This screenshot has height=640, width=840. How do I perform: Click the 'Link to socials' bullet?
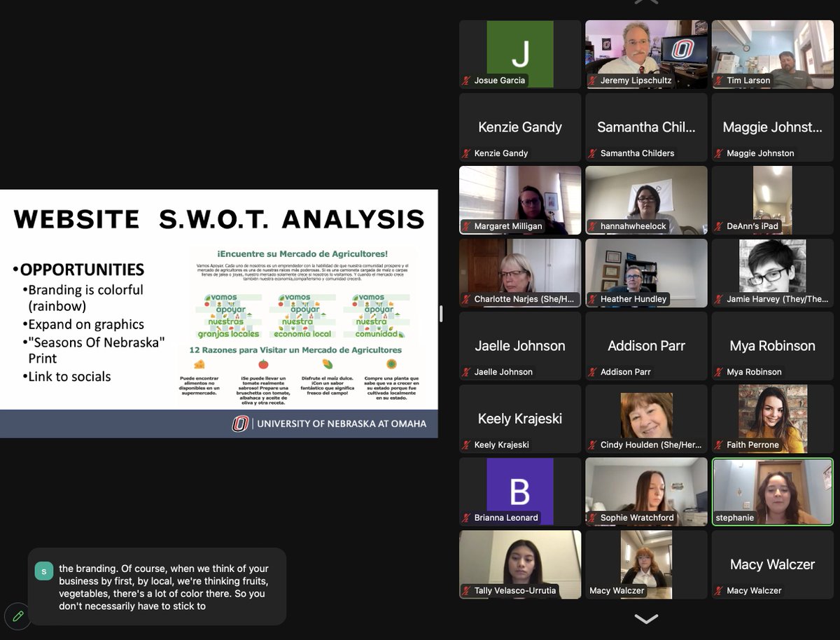pyautogui.click(x=66, y=376)
